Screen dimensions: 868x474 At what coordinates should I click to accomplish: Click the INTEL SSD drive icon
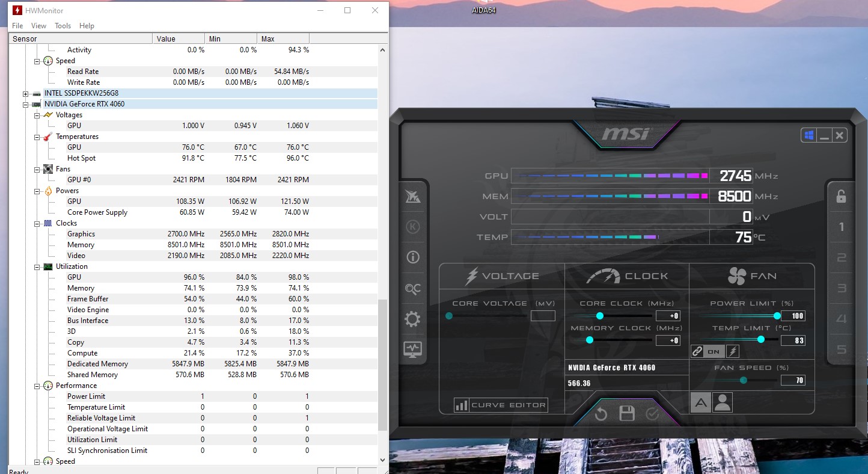37,93
